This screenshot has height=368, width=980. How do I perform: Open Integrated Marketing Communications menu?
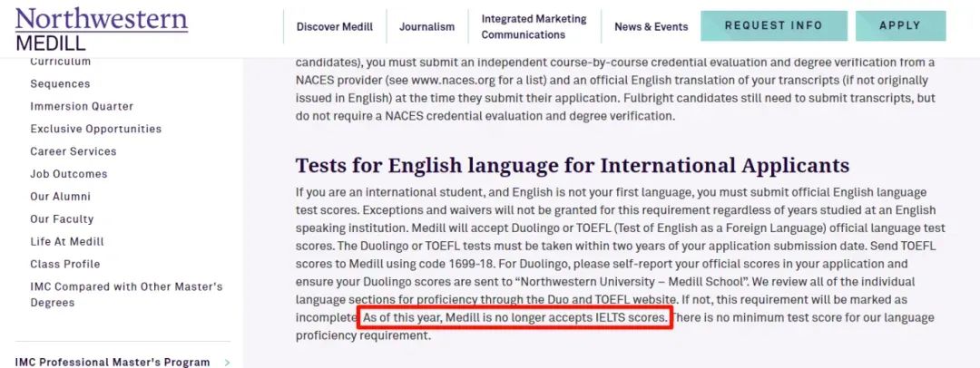click(534, 27)
